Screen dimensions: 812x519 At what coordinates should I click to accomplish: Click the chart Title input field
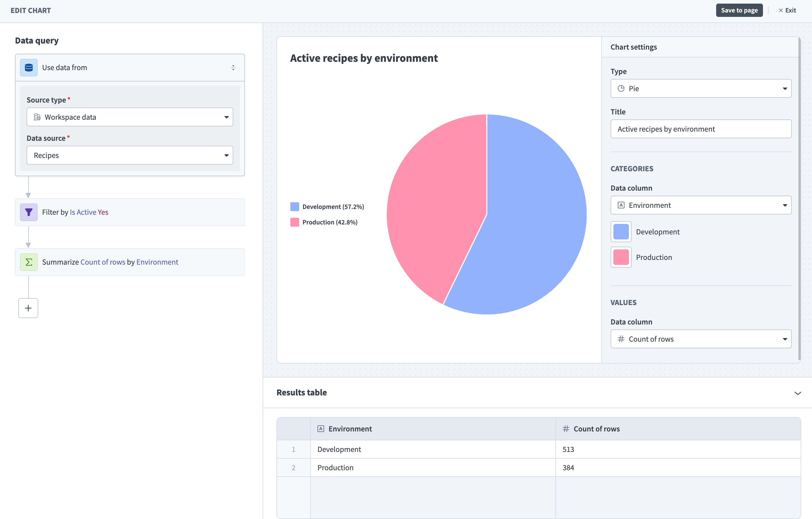click(701, 129)
